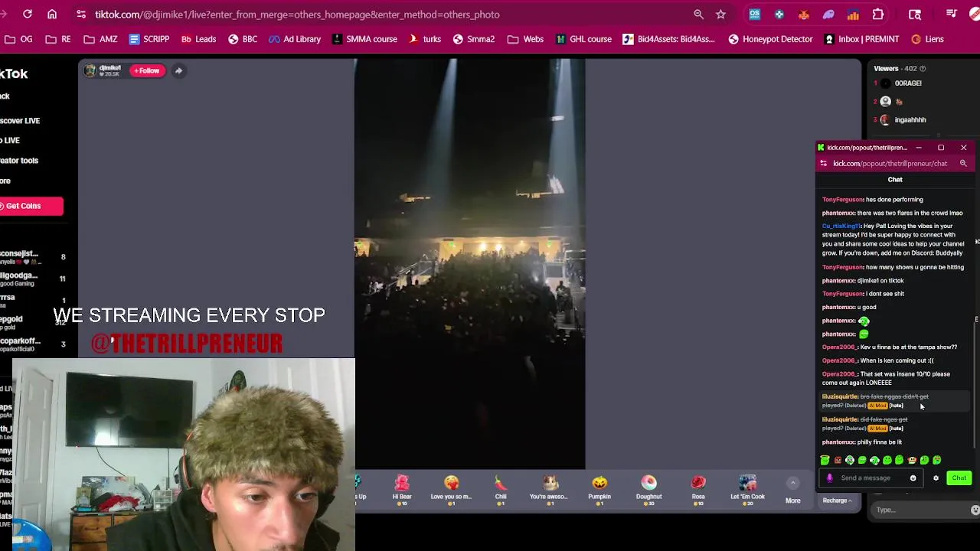980x551 pixels.
Task: Click the live concert video feed
Action: point(469,264)
